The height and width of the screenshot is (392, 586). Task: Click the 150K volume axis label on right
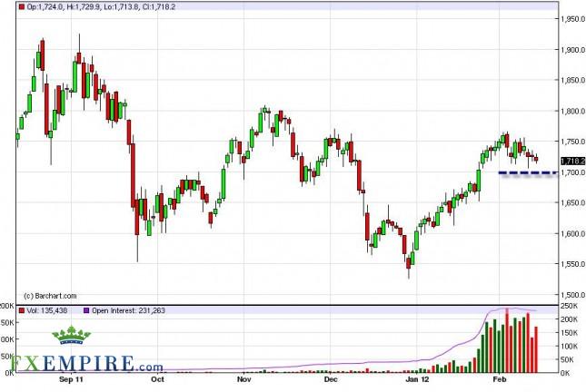(570, 333)
